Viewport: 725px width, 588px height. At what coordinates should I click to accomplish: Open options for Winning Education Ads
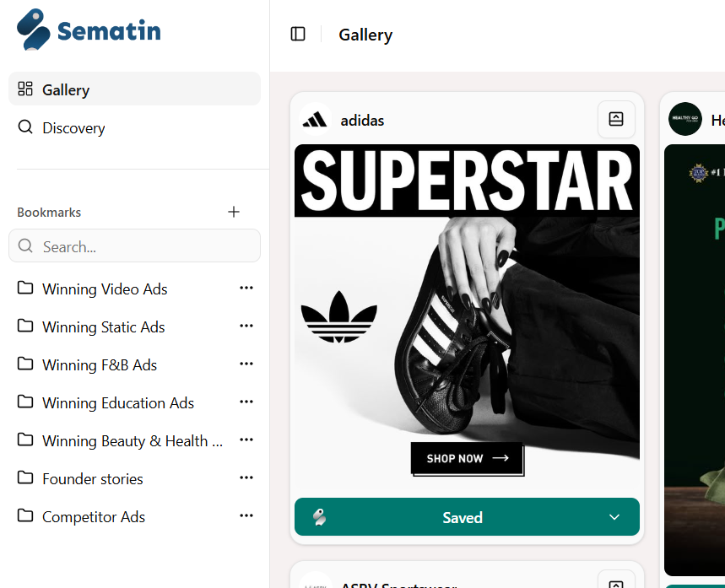tap(246, 402)
